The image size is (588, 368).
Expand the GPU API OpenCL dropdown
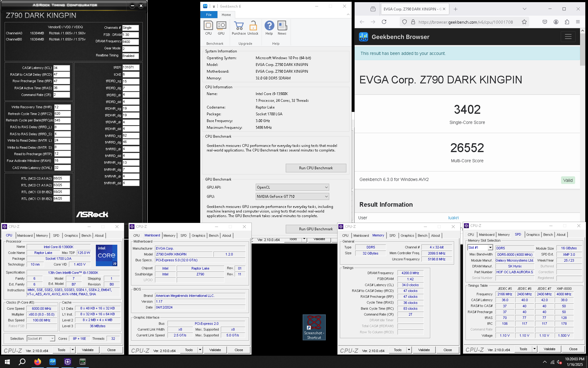(292, 187)
